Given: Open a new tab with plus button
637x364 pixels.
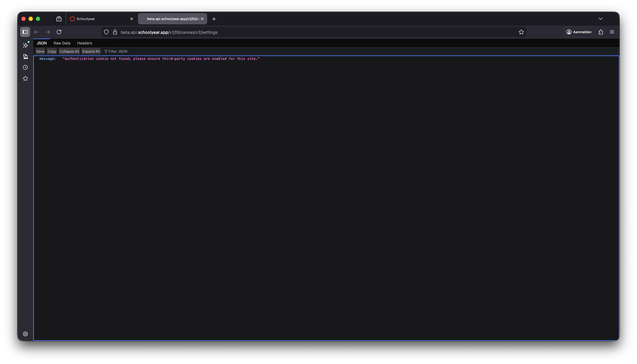Looking at the screenshot, I should click(x=214, y=19).
